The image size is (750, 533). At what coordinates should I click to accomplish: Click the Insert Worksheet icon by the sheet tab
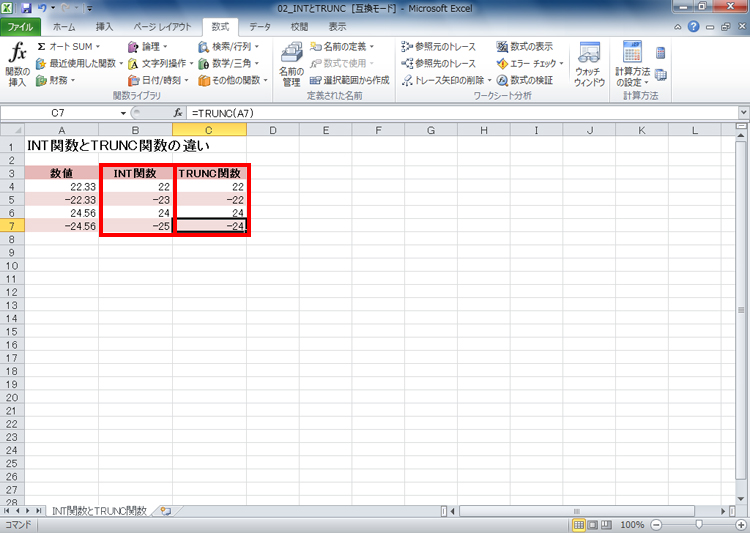166,511
